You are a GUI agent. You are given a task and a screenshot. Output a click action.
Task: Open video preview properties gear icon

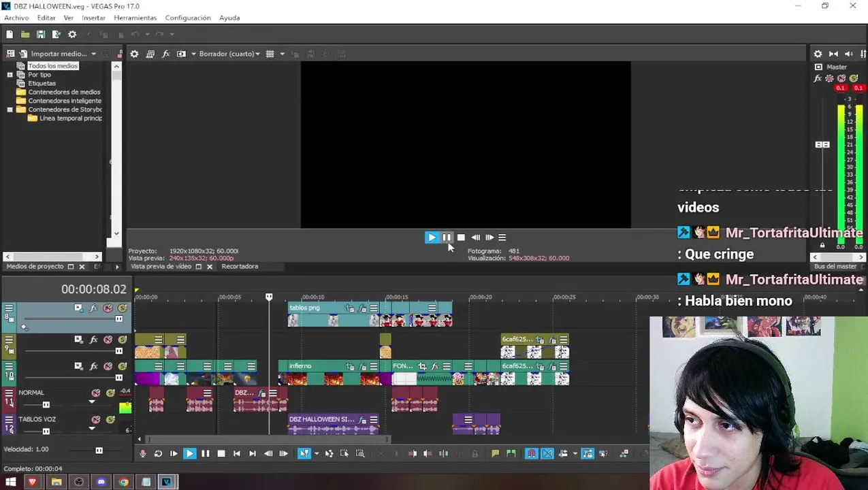click(x=134, y=54)
